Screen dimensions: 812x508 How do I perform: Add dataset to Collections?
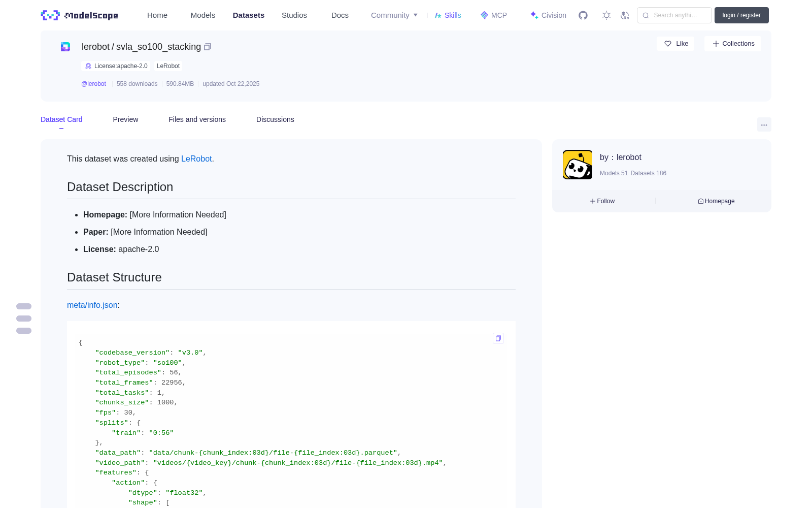pyautogui.click(x=733, y=44)
